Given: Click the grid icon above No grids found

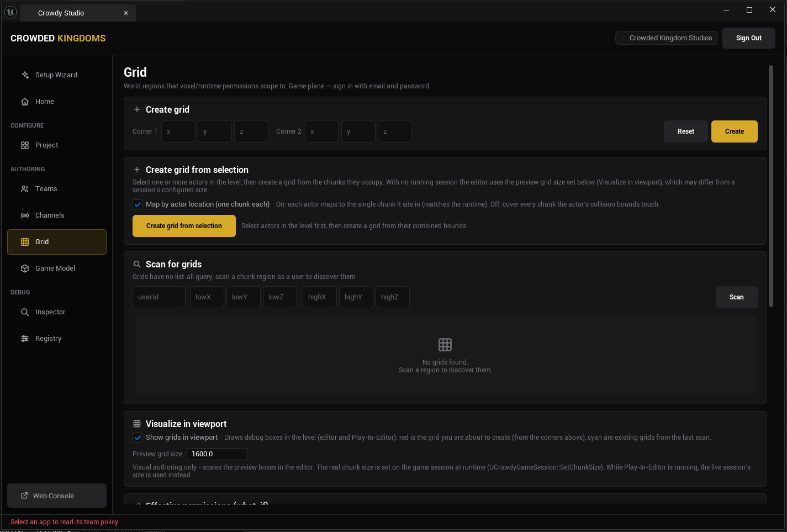Looking at the screenshot, I should [x=445, y=345].
